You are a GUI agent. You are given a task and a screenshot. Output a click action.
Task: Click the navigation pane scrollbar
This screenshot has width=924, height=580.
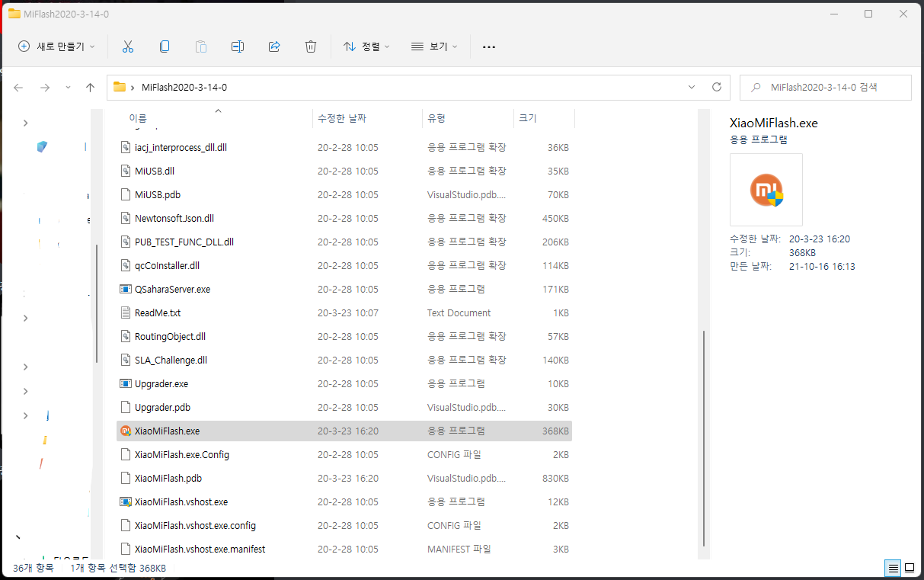pyautogui.click(x=96, y=303)
